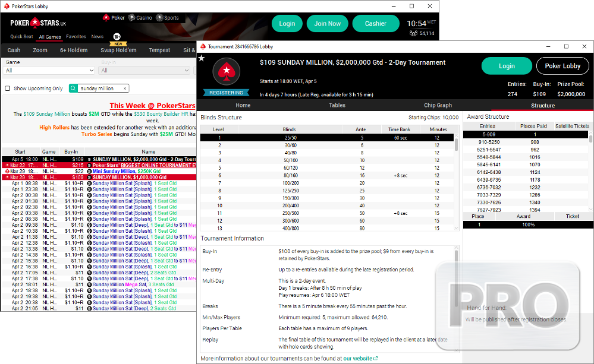Sort the tournament list by Buy-In column
This screenshot has height=364, width=594.
71,152
